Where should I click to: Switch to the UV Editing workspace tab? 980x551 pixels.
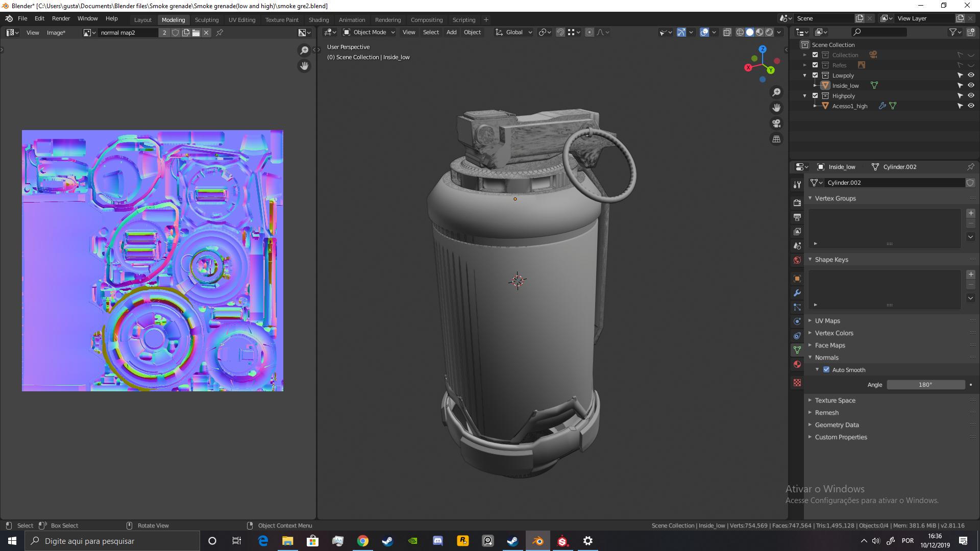point(241,20)
